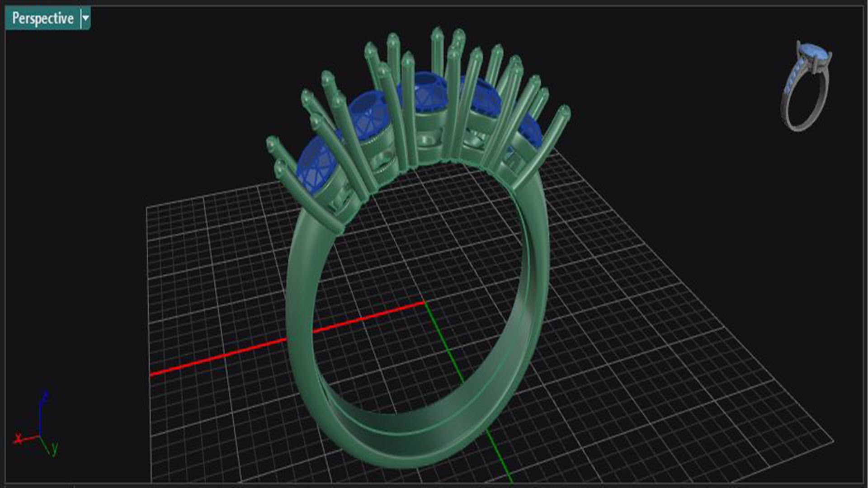Click the Perspective viewport title label

tap(42, 19)
